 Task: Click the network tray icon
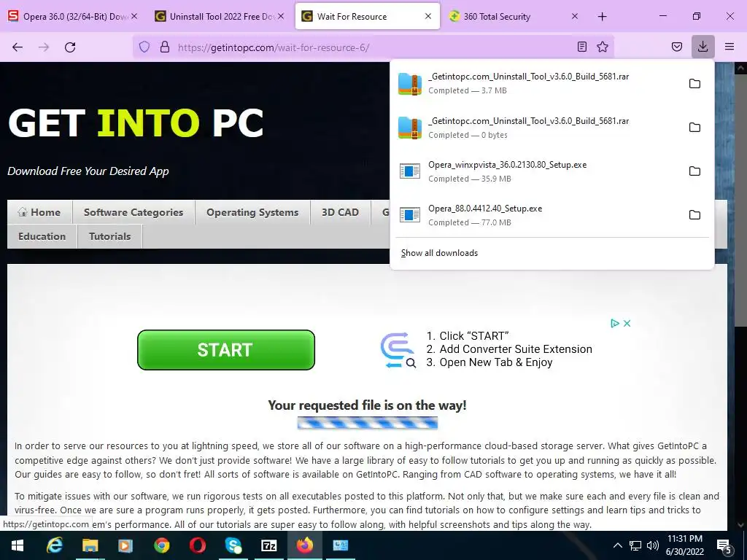point(635,545)
